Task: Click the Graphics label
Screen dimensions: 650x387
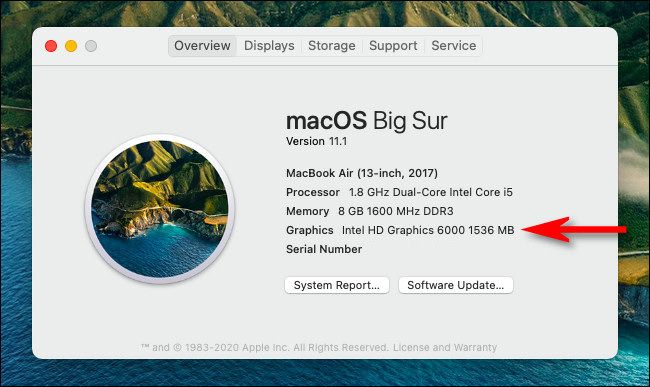Action: [310, 230]
